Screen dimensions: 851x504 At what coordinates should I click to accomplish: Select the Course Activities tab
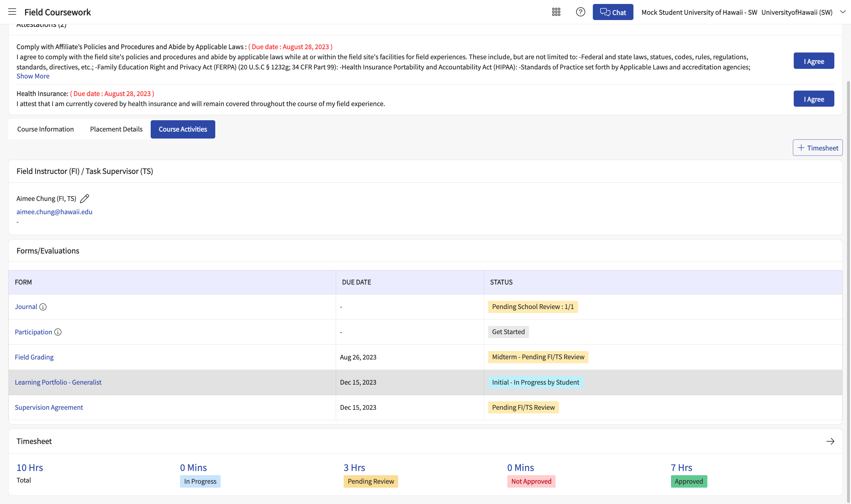tap(183, 129)
